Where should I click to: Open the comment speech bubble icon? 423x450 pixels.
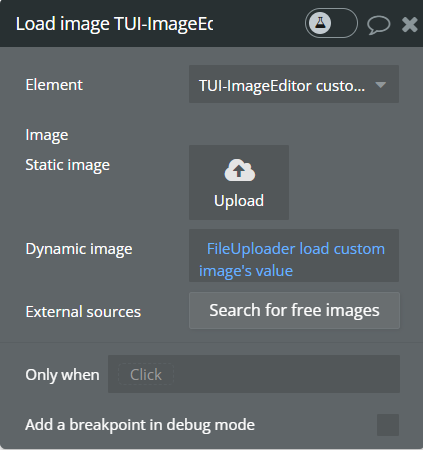click(379, 25)
